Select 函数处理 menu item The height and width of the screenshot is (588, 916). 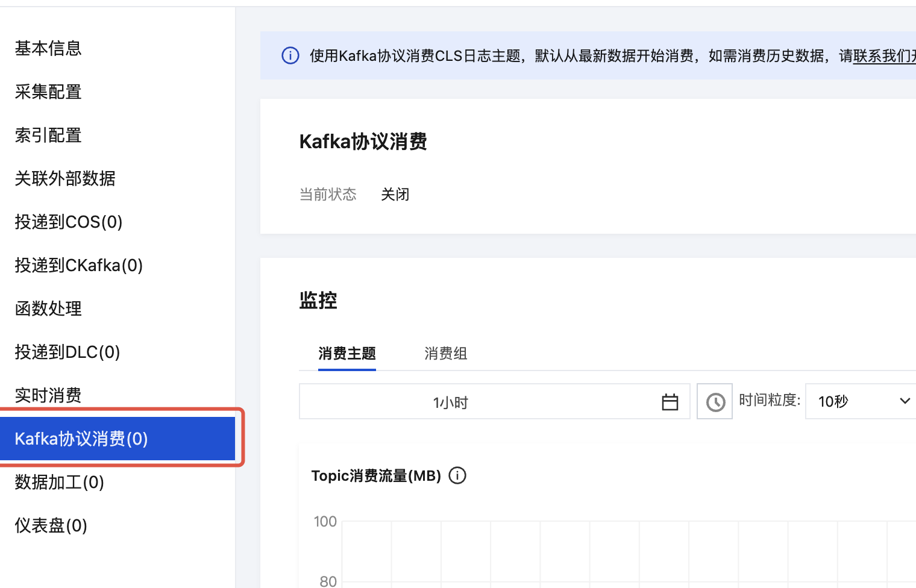(48, 308)
